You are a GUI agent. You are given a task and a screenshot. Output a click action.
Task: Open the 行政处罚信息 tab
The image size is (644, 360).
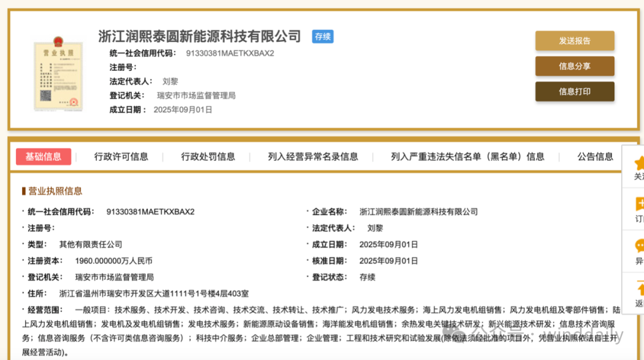pos(208,157)
